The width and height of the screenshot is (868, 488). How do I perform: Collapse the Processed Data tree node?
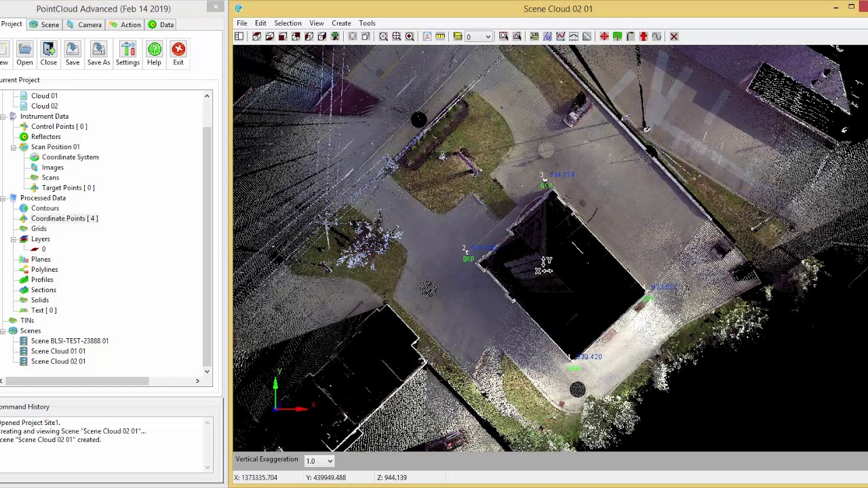coord(3,198)
